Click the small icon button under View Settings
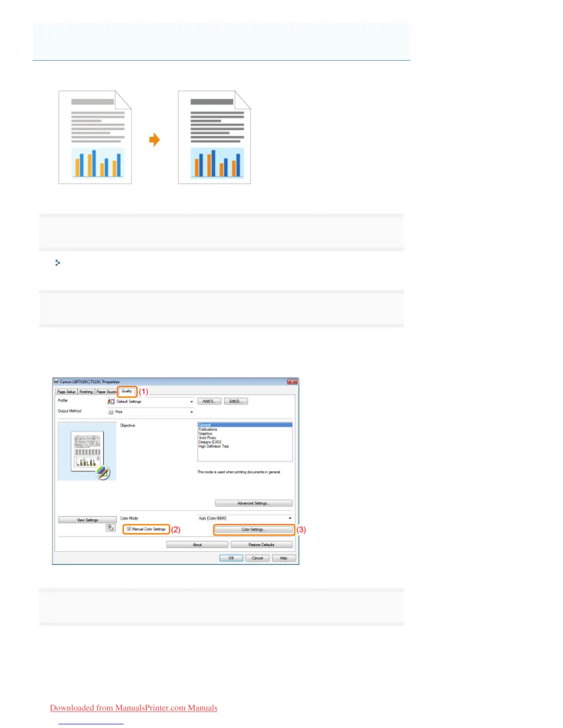This screenshot has height=728, width=563. tap(111, 528)
